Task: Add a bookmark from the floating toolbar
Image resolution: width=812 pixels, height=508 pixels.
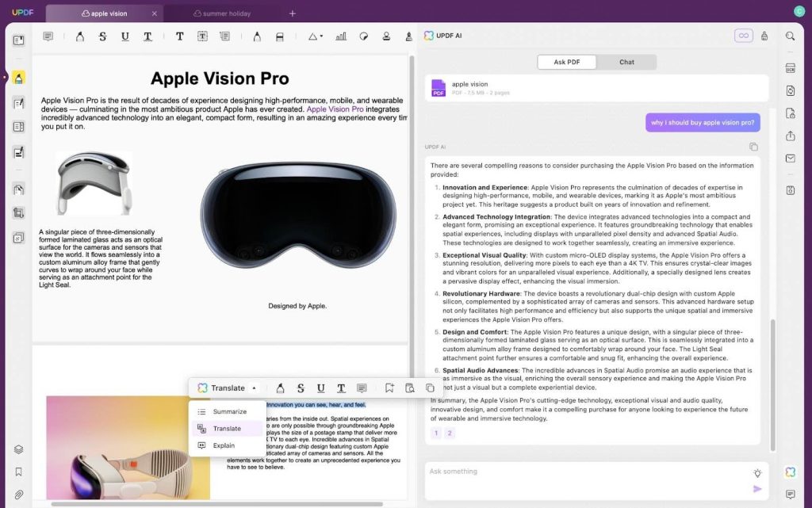Action: click(x=389, y=388)
